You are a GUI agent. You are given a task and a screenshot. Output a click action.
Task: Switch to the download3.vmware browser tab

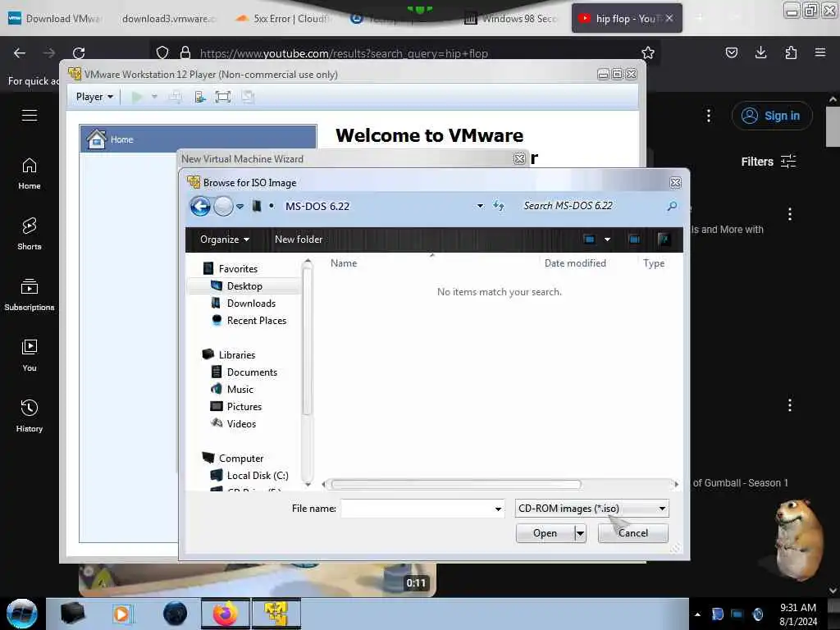coord(167,19)
